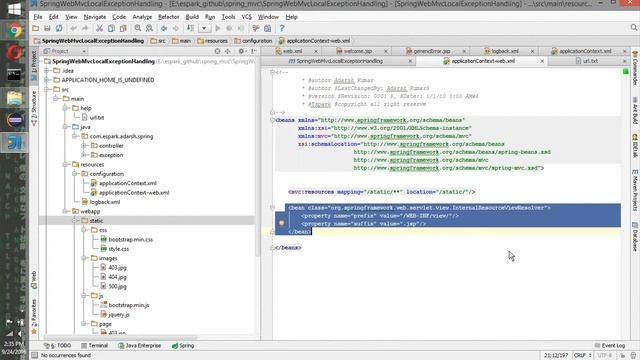The height and width of the screenshot is (360, 640).
Task: Expand the controller package node
Action: coord(84,146)
